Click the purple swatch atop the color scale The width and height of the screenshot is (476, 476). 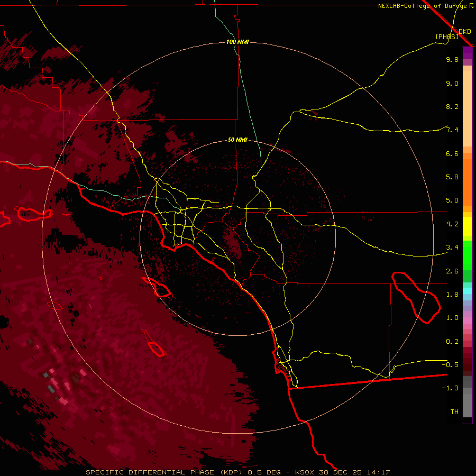[467, 53]
